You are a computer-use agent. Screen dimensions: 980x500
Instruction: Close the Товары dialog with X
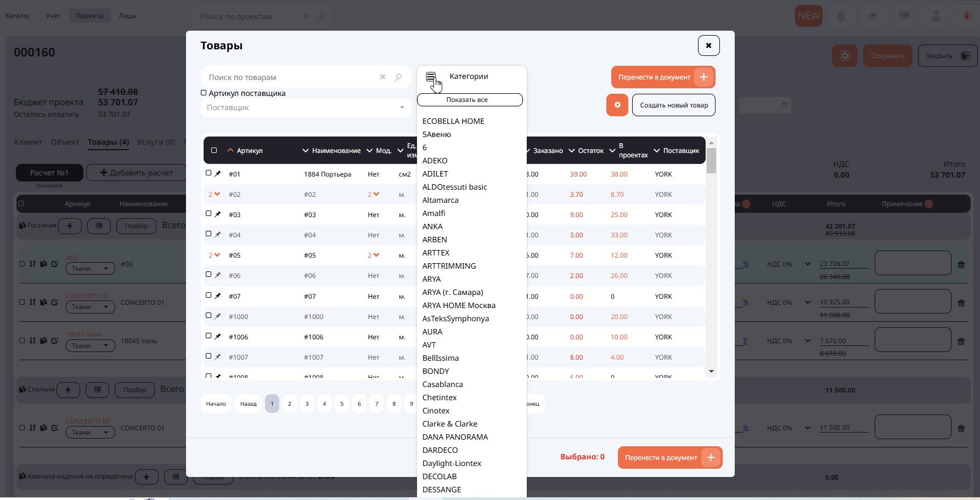tap(708, 46)
